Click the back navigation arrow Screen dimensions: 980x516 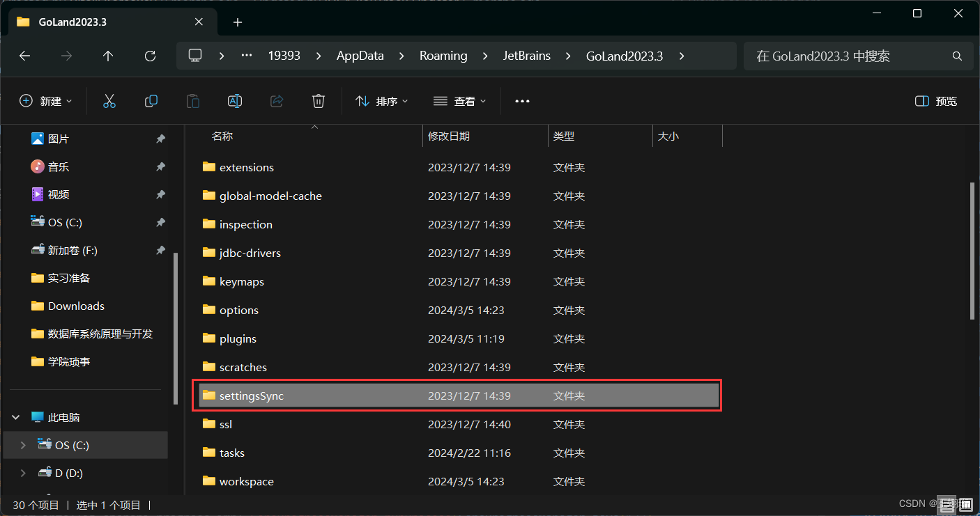pos(25,56)
